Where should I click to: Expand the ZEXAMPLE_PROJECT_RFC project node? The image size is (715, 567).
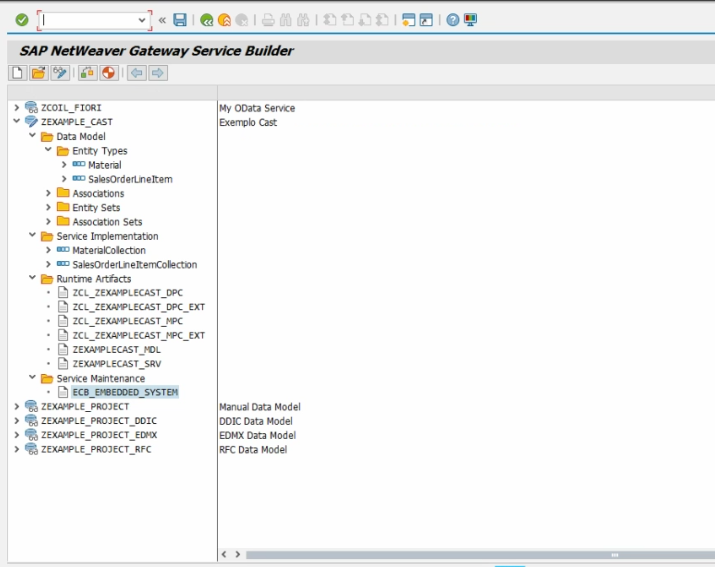click(16, 450)
